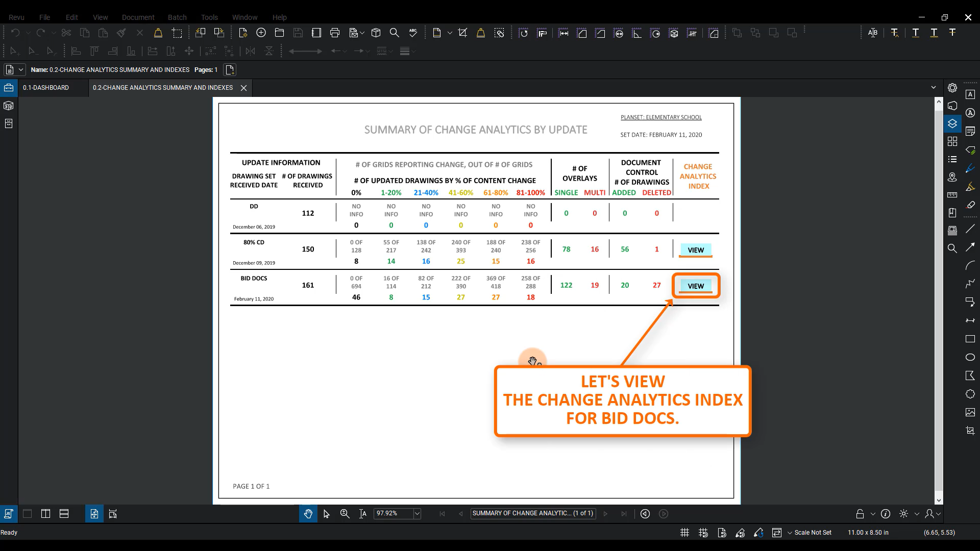Click VIEW button for BID DOCS row
This screenshot has width=980, height=551.
click(x=696, y=286)
